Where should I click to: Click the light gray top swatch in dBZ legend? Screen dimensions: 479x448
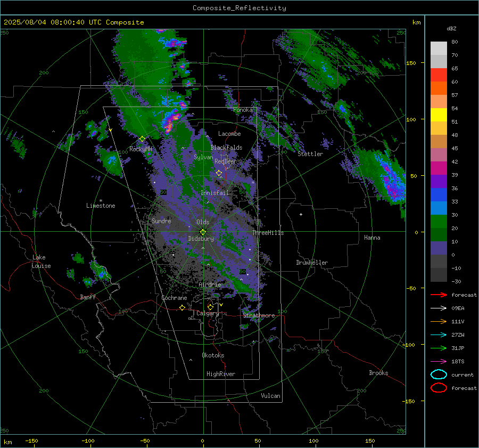pos(439,48)
